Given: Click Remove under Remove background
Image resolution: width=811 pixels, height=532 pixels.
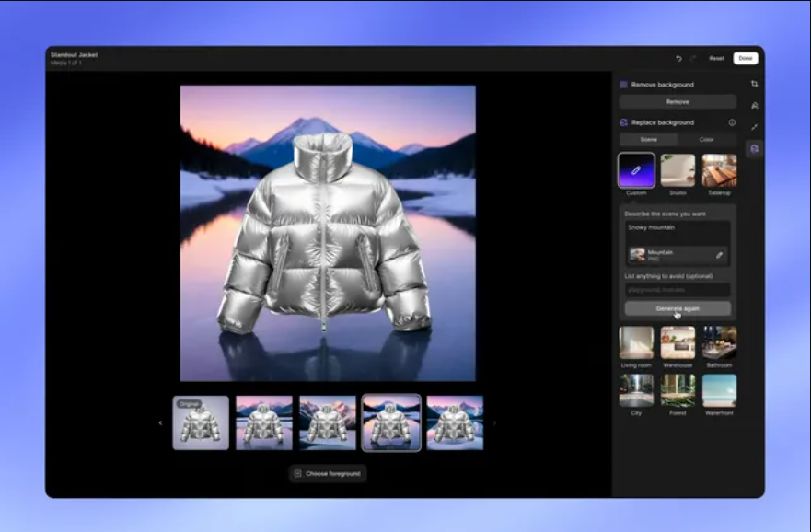Looking at the screenshot, I should point(678,102).
